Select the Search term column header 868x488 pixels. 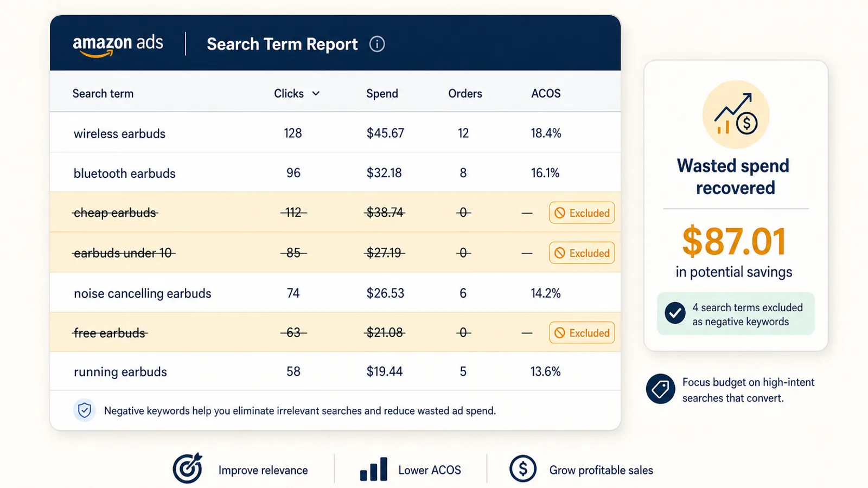point(103,93)
